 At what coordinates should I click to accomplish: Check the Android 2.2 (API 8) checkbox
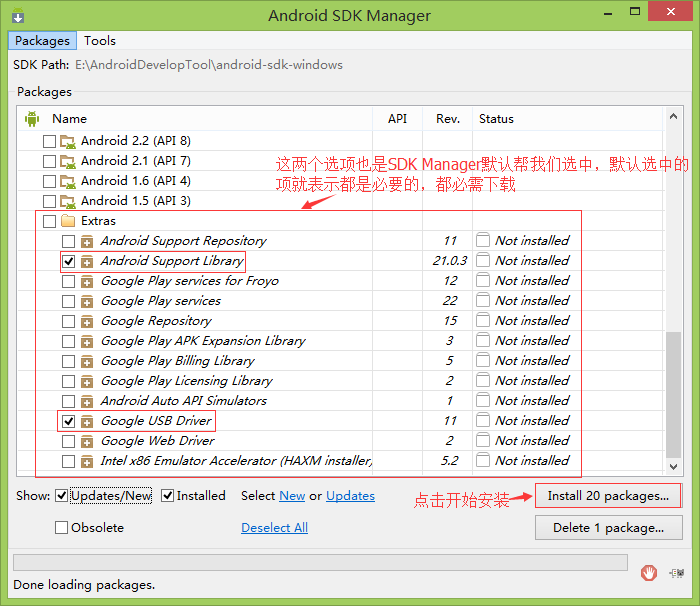(49, 142)
